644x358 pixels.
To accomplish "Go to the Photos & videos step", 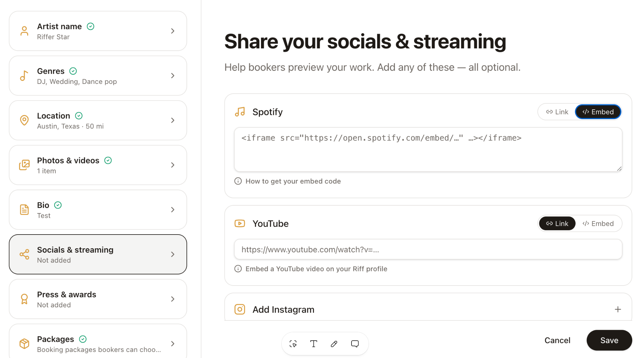I will 98,165.
